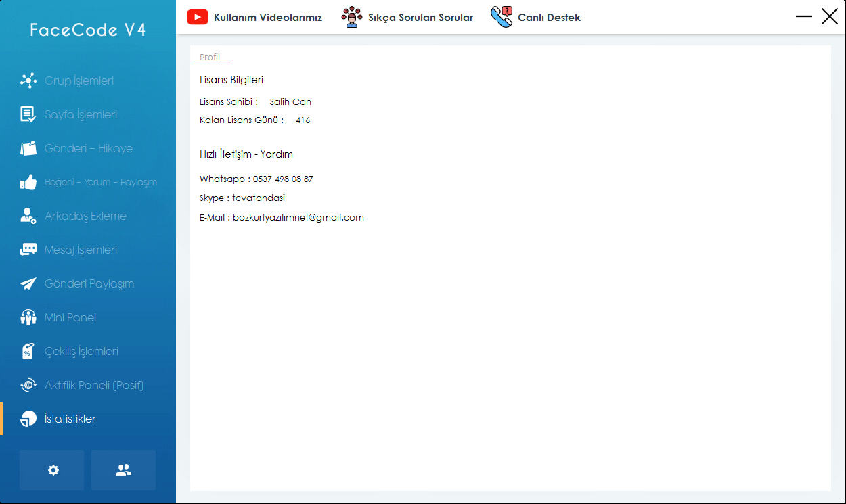This screenshot has width=846, height=504.
Task: Click the İstatistikler pie chart icon
Action: 28,419
